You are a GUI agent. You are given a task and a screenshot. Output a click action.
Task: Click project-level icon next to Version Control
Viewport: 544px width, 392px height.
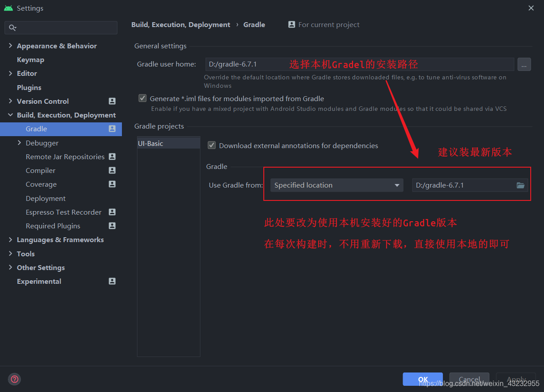click(x=112, y=101)
